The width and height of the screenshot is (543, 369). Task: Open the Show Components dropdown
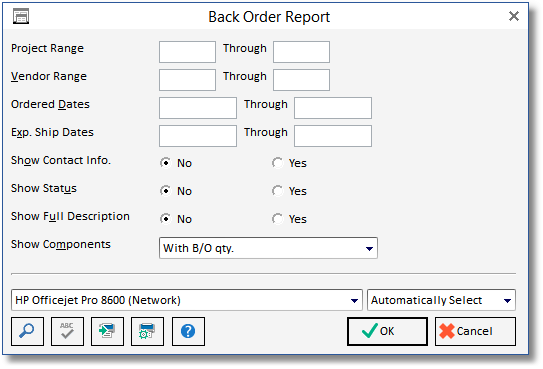click(268, 248)
